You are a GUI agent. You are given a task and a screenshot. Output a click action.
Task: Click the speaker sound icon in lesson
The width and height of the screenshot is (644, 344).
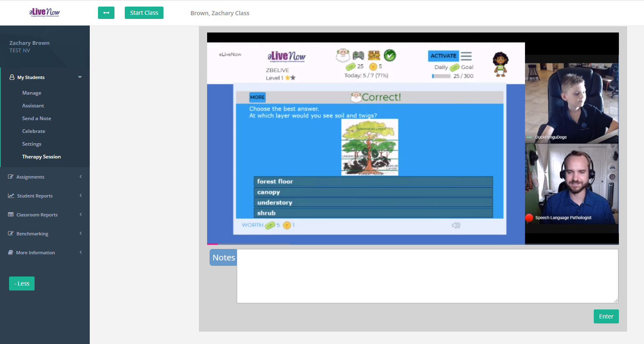click(456, 225)
